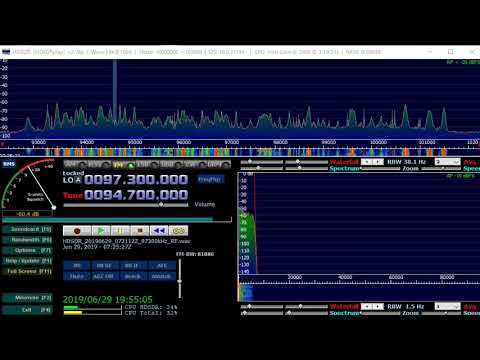The width and height of the screenshot is (480, 360).
Task: Open Help / Update [F1]
Action: (x=27, y=261)
